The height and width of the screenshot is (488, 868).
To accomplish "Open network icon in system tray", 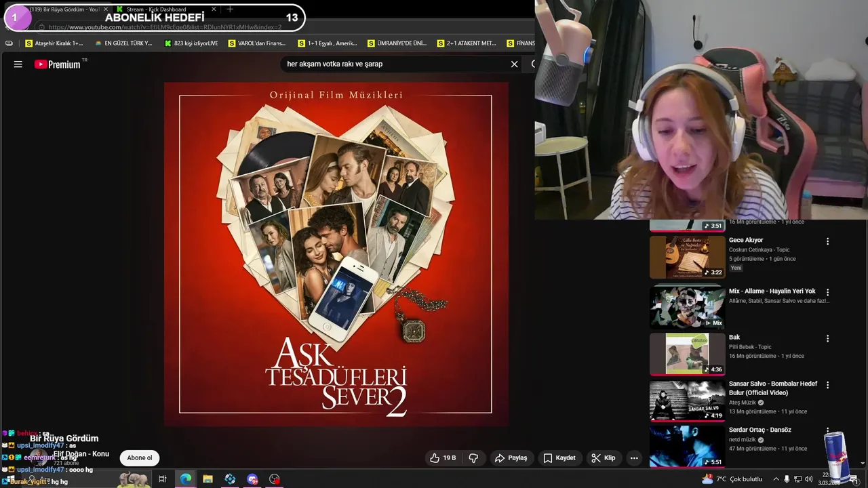I will click(797, 479).
